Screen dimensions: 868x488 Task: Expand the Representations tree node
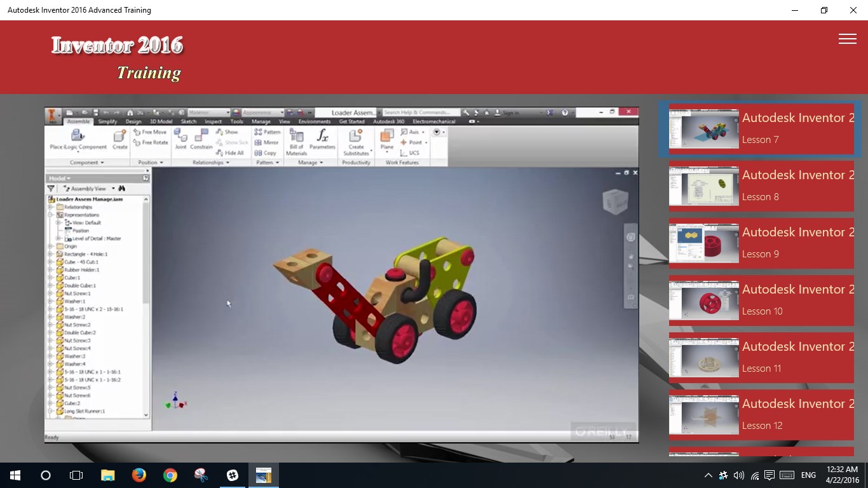tap(50, 215)
